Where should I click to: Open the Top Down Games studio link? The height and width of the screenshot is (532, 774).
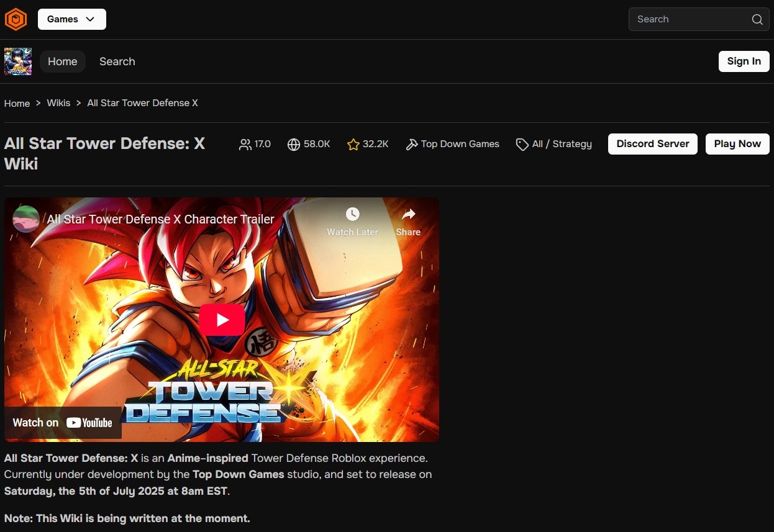(460, 143)
